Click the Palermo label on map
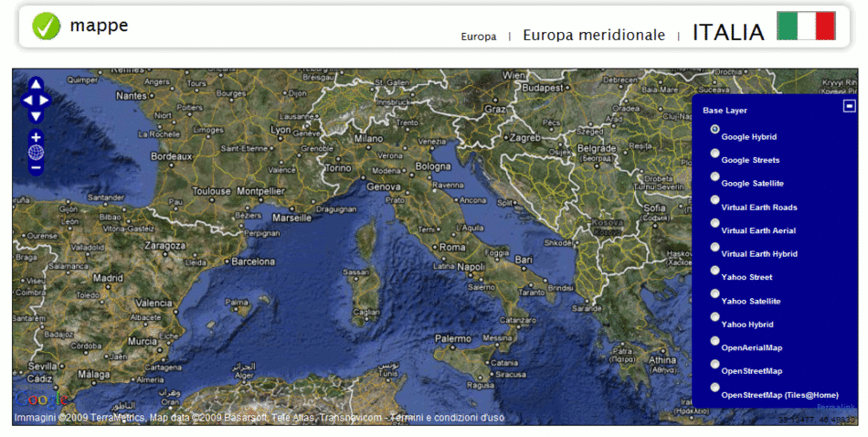868x437 pixels. click(453, 338)
